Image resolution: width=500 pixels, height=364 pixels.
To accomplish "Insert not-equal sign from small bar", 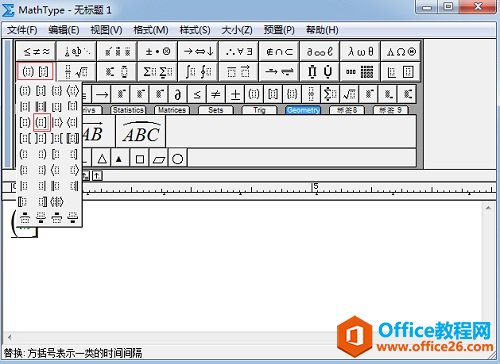I will pos(216,95).
